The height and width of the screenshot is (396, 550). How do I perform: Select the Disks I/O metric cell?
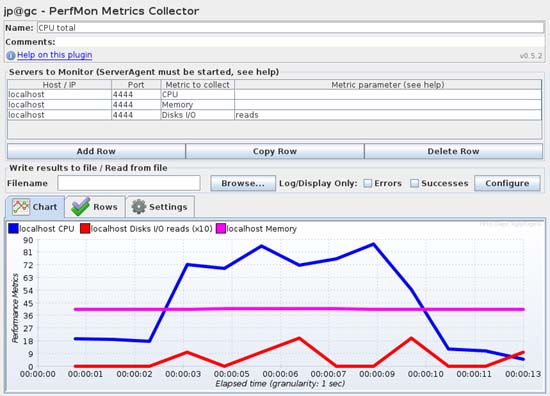coord(197,115)
